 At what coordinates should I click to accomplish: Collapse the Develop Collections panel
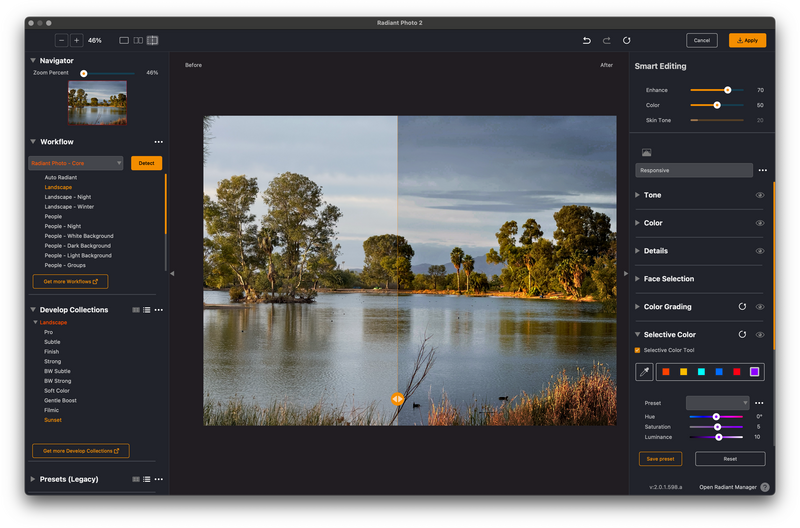[33, 310]
